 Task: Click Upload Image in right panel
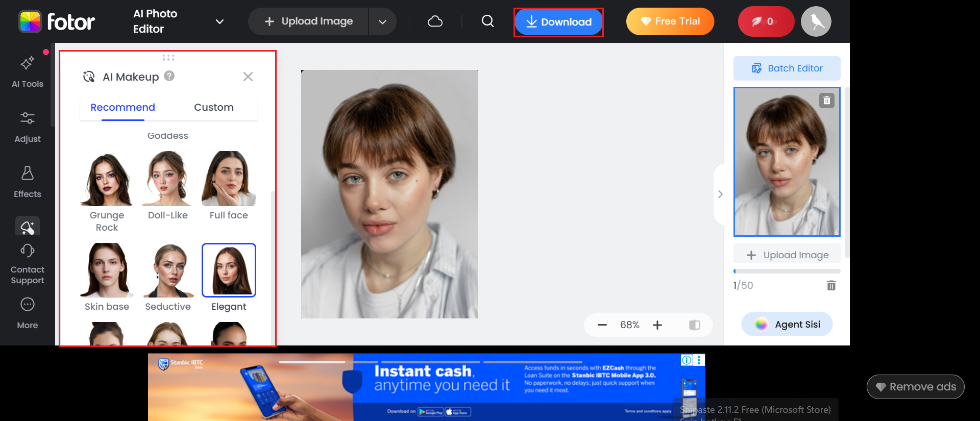(x=787, y=255)
